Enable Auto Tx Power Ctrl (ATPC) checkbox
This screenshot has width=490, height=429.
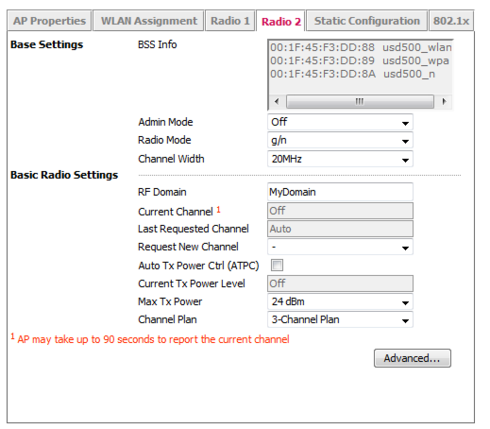277,265
